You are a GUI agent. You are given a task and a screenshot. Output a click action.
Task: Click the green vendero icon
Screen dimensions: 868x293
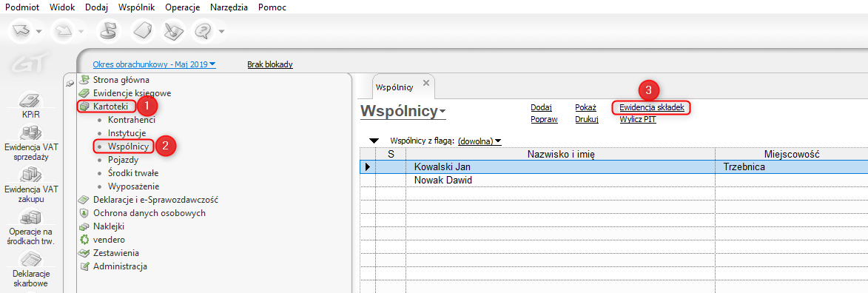tap(84, 240)
